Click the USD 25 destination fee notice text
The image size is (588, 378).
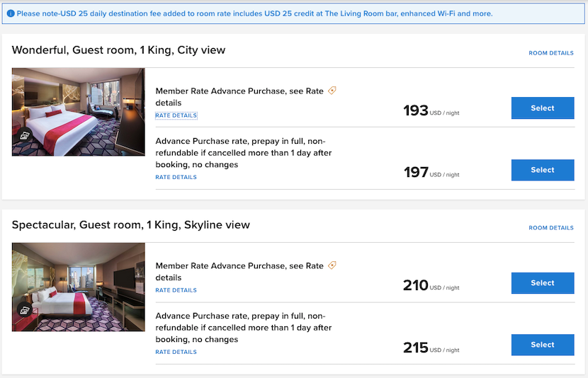(x=254, y=13)
